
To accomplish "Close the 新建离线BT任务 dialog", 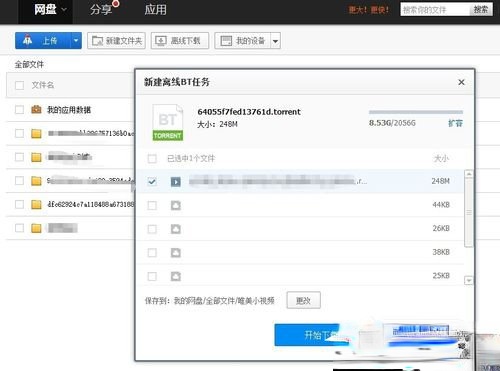I will click(x=461, y=82).
